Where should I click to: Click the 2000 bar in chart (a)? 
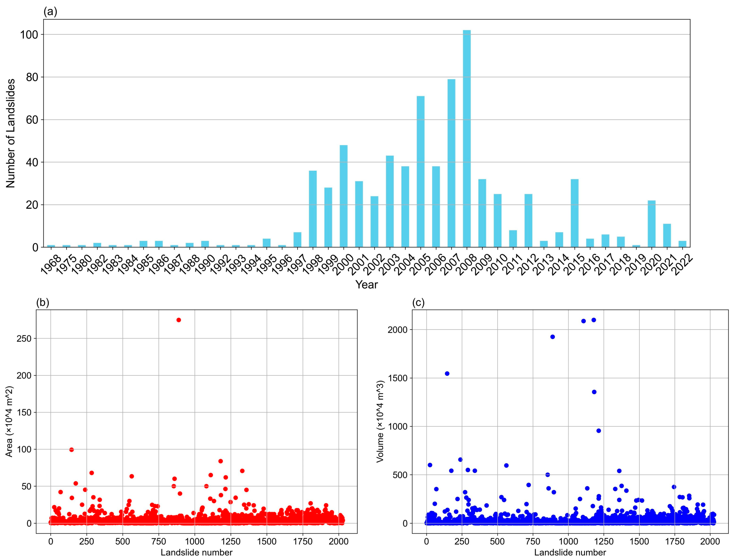pyautogui.click(x=344, y=196)
